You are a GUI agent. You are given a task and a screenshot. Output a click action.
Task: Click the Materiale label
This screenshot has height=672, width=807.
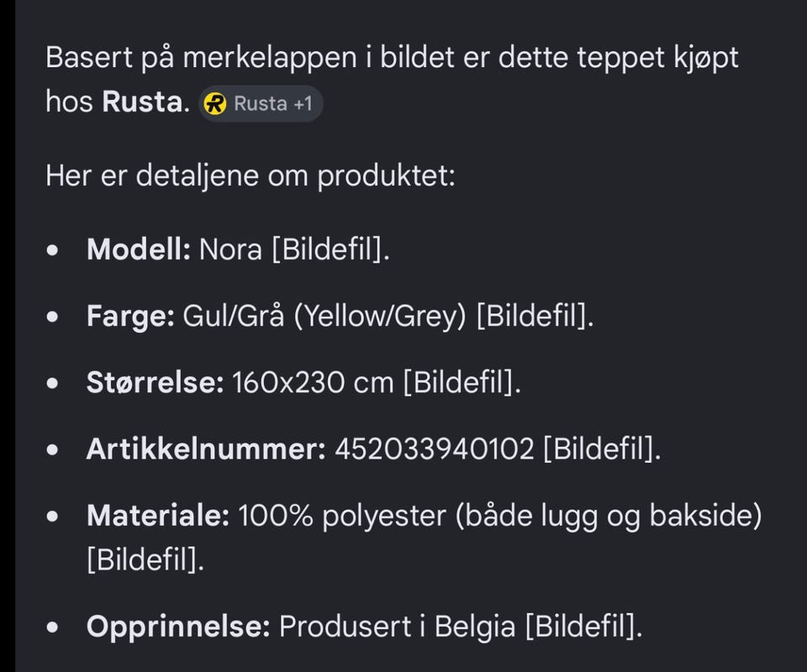click(158, 515)
